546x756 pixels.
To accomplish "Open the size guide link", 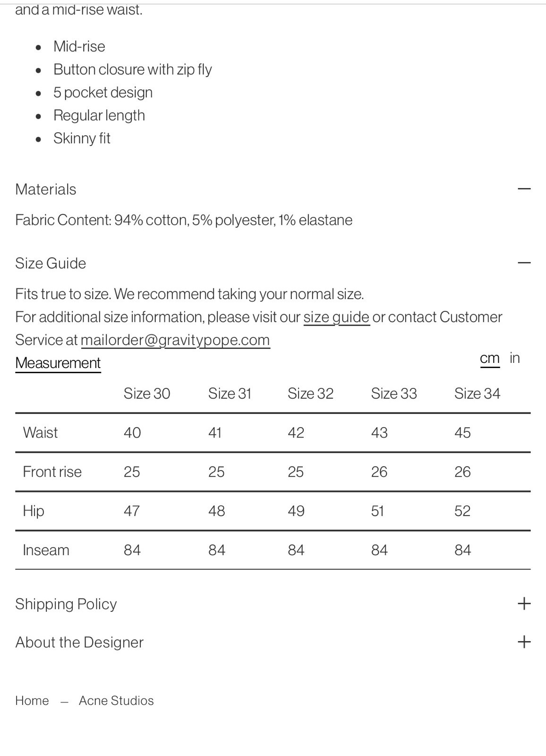I will (x=336, y=317).
